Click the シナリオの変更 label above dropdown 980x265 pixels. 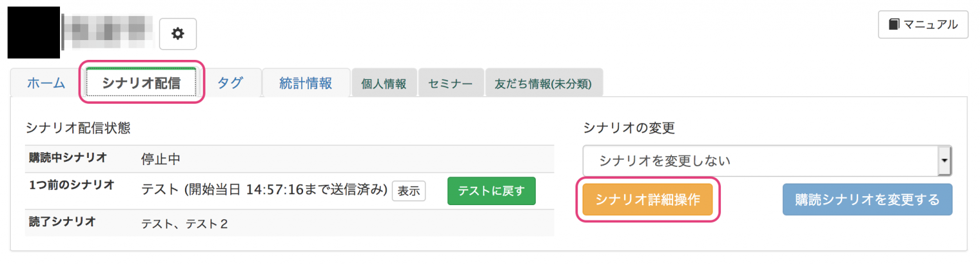click(628, 127)
